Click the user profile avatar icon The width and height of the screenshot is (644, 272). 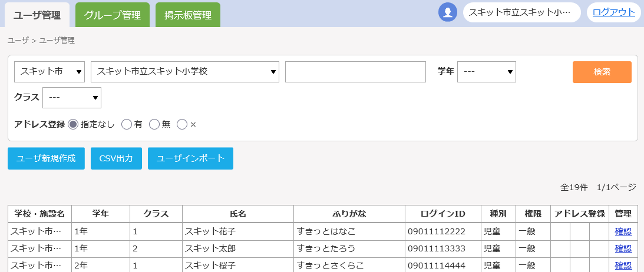(x=448, y=12)
